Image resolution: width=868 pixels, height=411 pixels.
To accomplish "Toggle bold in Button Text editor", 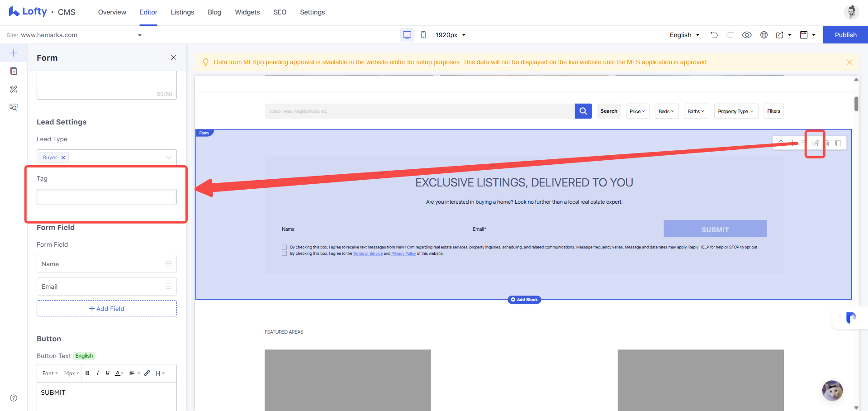I will tap(87, 373).
